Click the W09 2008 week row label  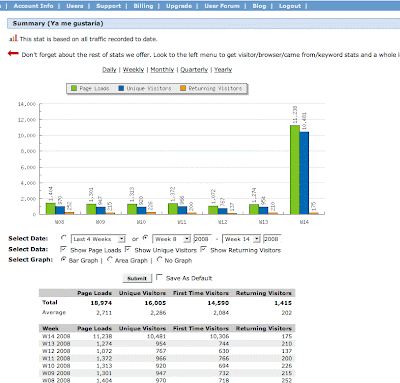pyautogui.click(x=56, y=373)
